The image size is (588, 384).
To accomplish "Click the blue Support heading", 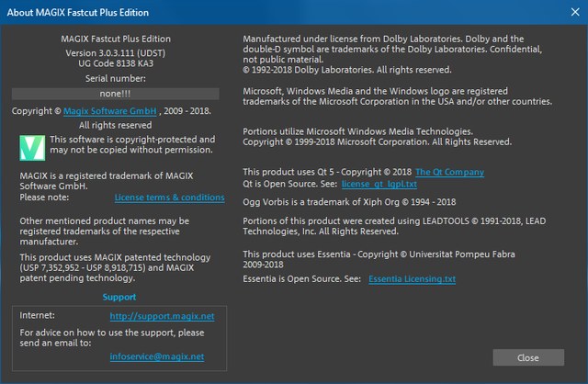I will pyautogui.click(x=119, y=298).
